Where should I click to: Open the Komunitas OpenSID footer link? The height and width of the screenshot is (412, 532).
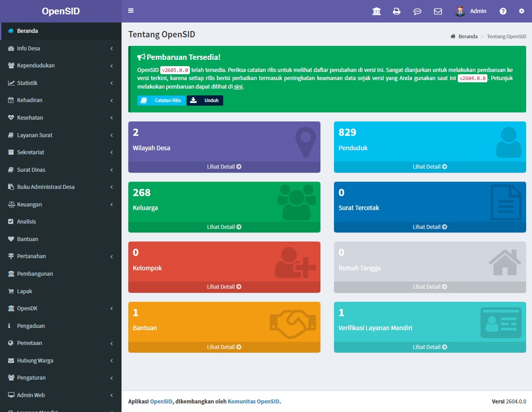click(x=253, y=402)
